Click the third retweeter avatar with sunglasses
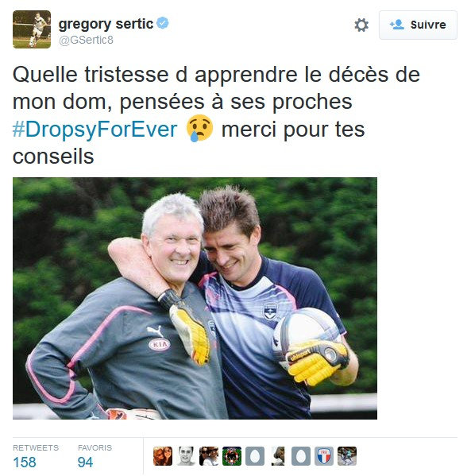Viewport: 471px width, 476px height. [209, 456]
